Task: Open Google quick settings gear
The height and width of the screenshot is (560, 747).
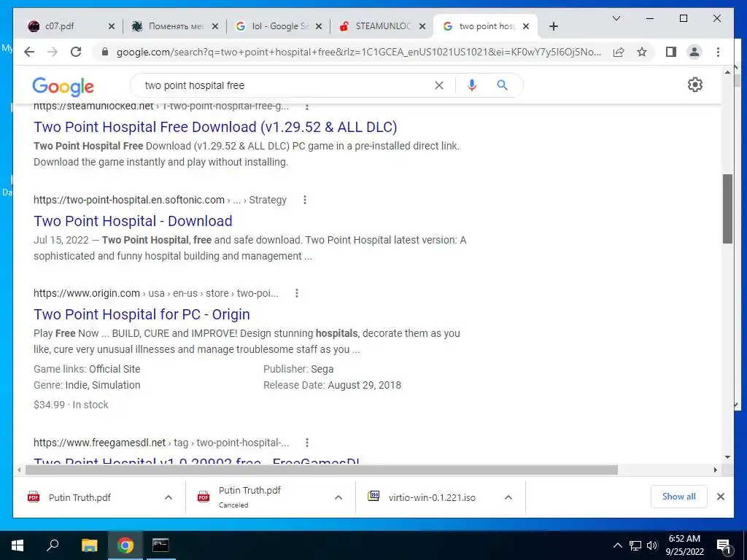Action: click(695, 85)
